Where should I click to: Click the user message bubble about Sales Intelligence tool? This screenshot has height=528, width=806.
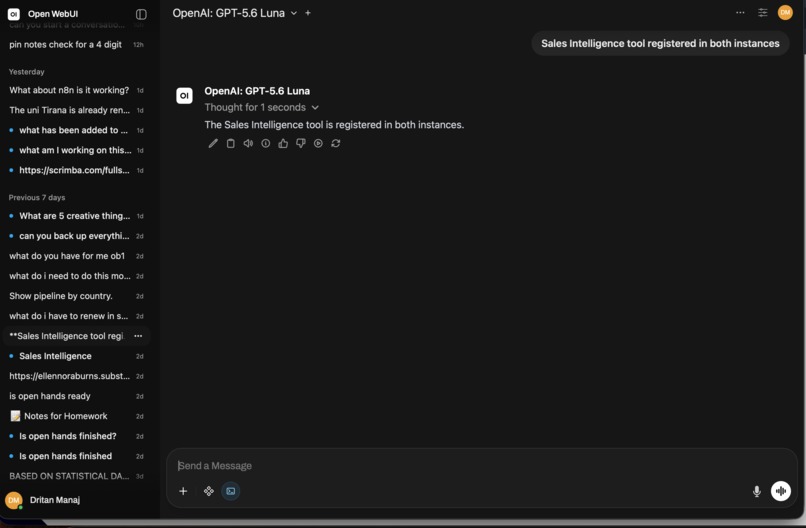click(x=660, y=44)
